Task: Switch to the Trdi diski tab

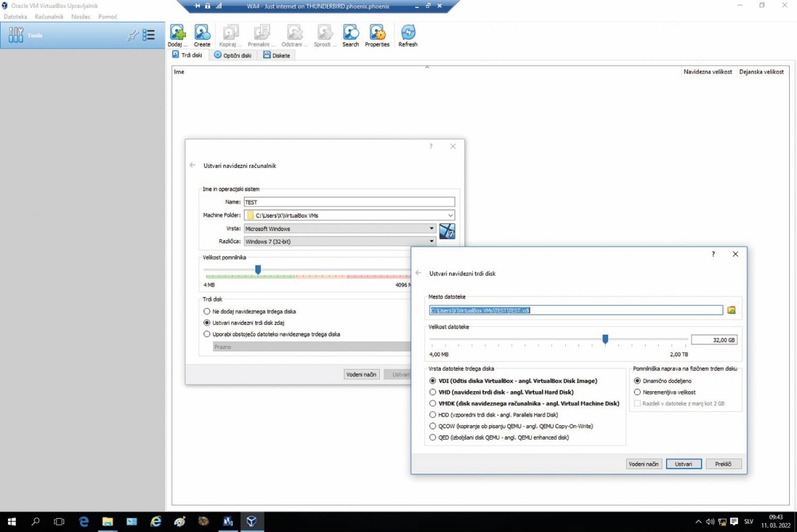Action: (x=187, y=55)
